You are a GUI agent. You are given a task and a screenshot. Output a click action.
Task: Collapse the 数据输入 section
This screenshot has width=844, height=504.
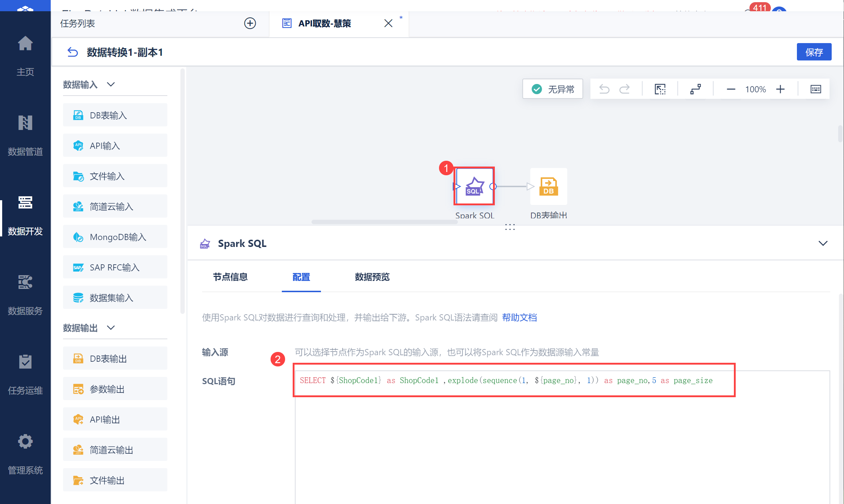[111, 84]
